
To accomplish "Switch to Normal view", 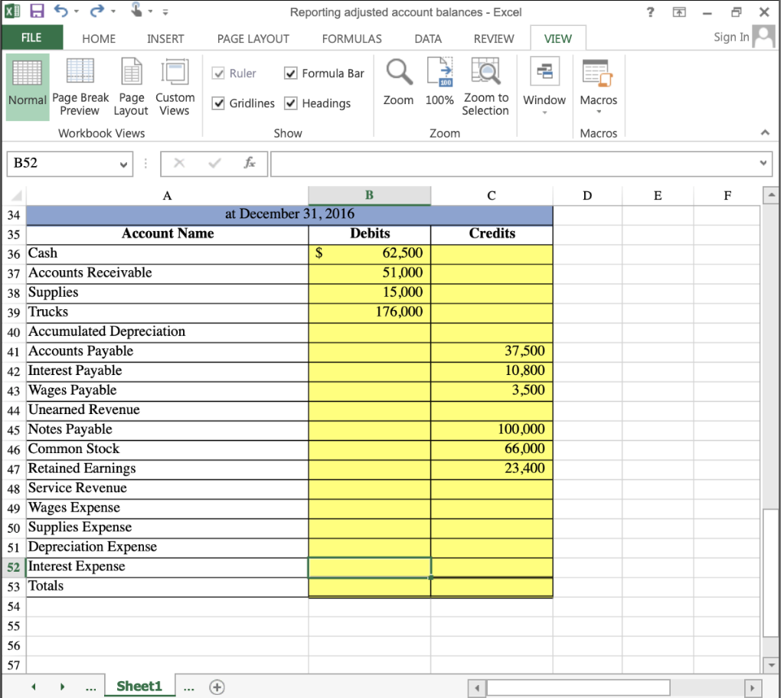I will 27,86.
